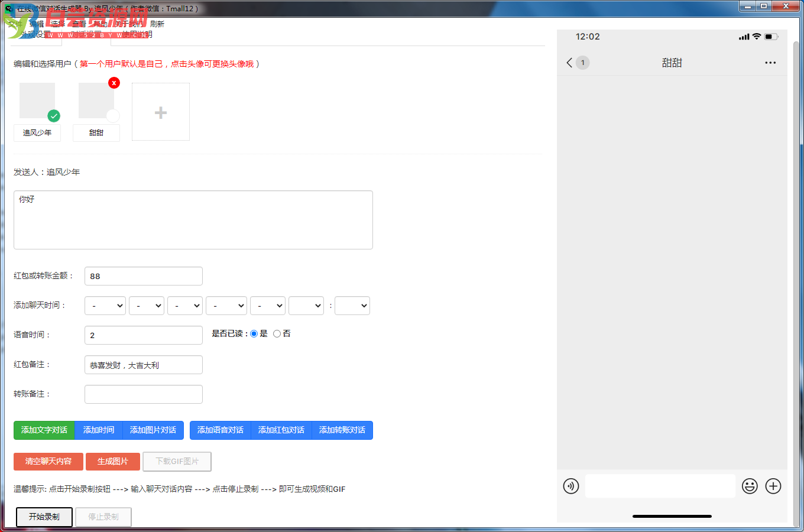Click the green checkmark on 追风少年 avatar
Viewport: 804px width, 532px height.
point(54,116)
